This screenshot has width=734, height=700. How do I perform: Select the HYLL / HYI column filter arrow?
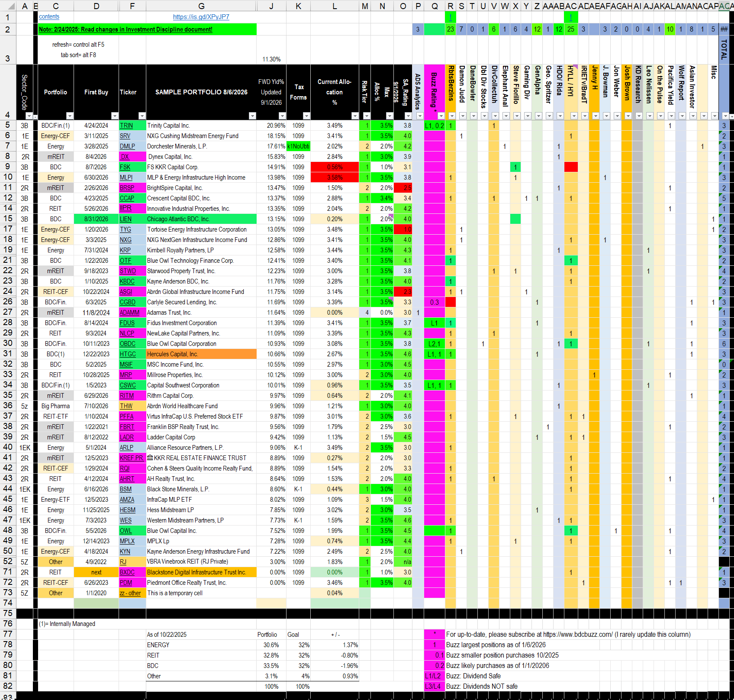tap(574, 116)
